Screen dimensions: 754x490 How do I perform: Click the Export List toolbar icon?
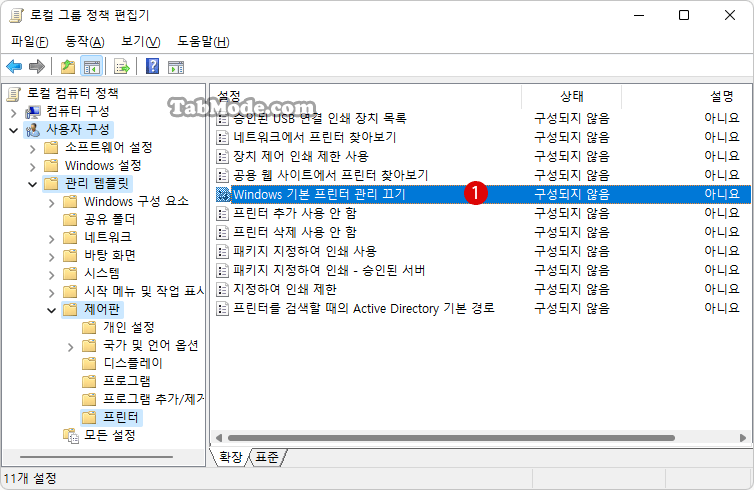point(122,66)
